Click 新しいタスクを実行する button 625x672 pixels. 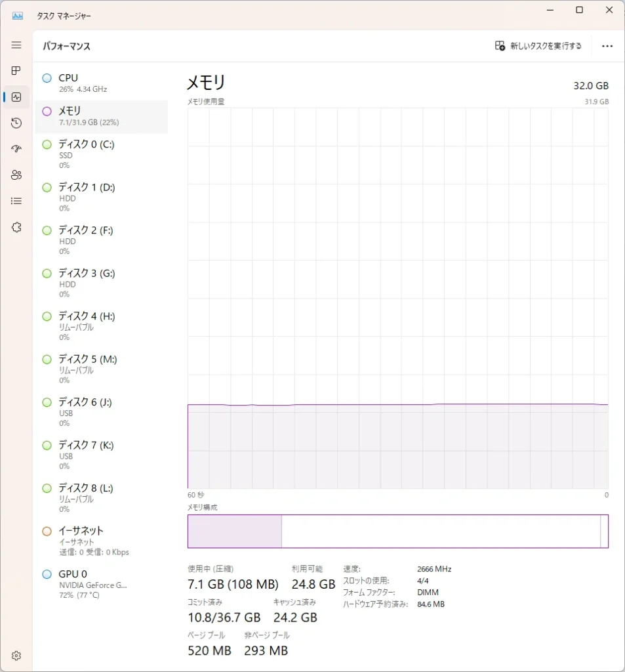538,46
